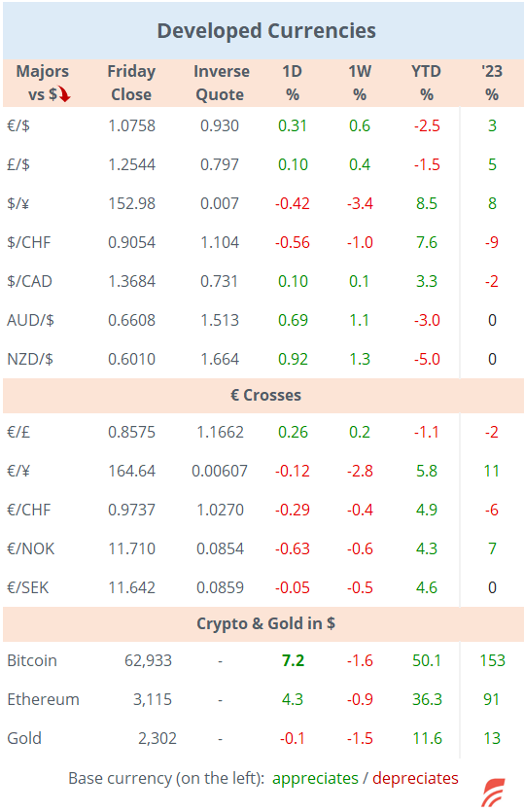Click the $/CAD row label

point(29,281)
